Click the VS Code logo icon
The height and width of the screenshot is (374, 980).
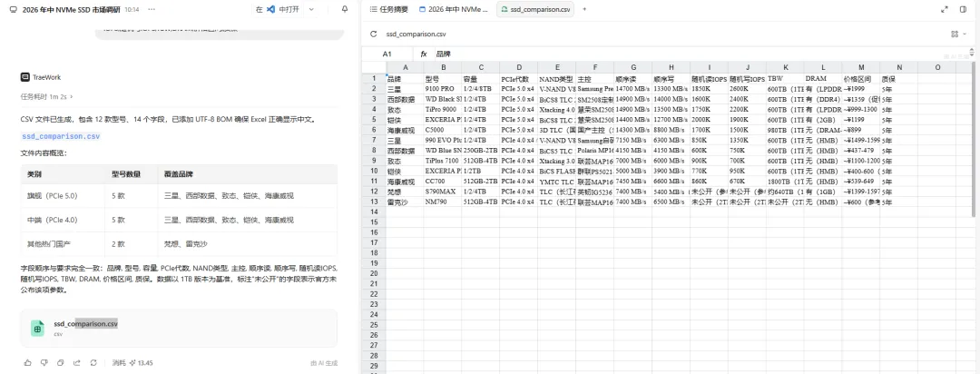pyautogui.click(x=270, y=9)
